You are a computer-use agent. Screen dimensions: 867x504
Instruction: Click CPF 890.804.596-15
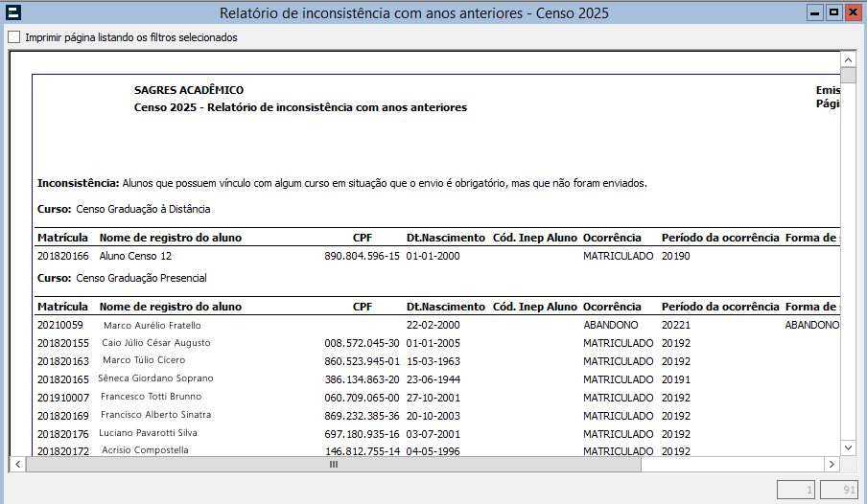[x=362, y=256]
